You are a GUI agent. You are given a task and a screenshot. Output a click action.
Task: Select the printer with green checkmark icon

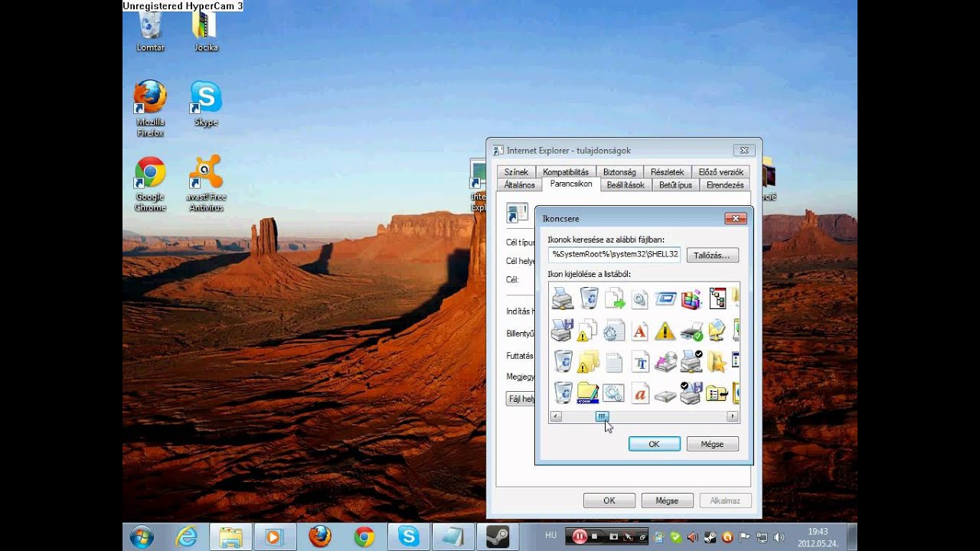pyautogui.click(x=691, y=331)
